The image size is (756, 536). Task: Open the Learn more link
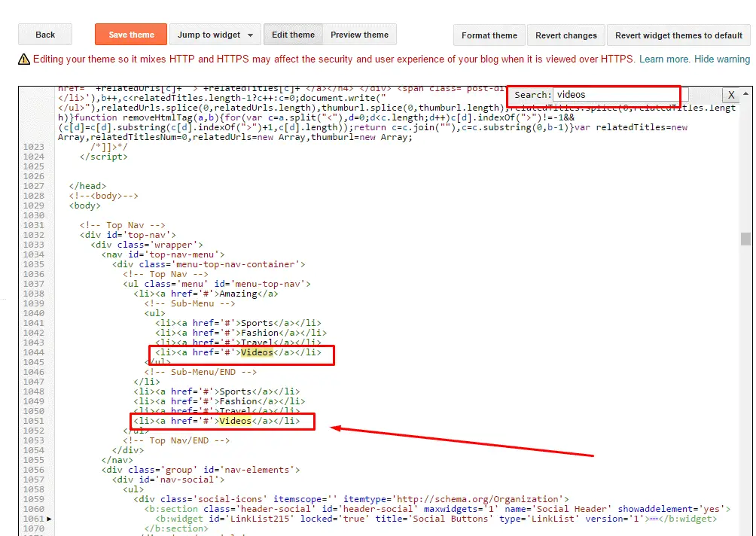tap(664, 59)
